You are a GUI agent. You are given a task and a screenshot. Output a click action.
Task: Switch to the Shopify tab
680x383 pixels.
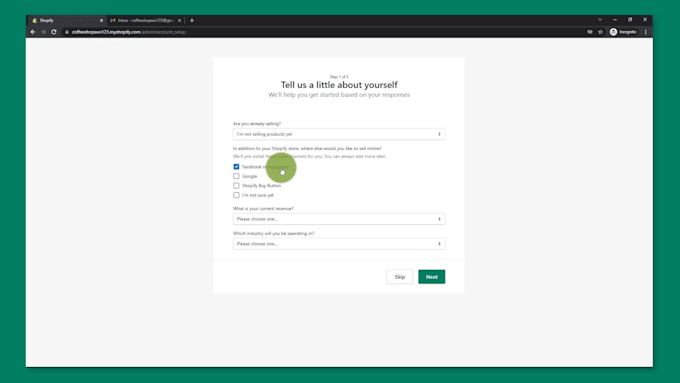point(67,20)
